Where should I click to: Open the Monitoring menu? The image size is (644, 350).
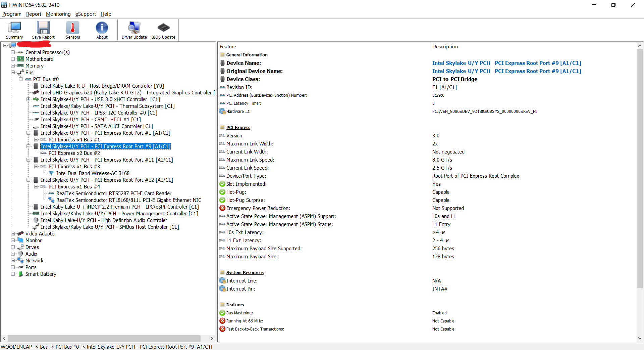(58, 14)
